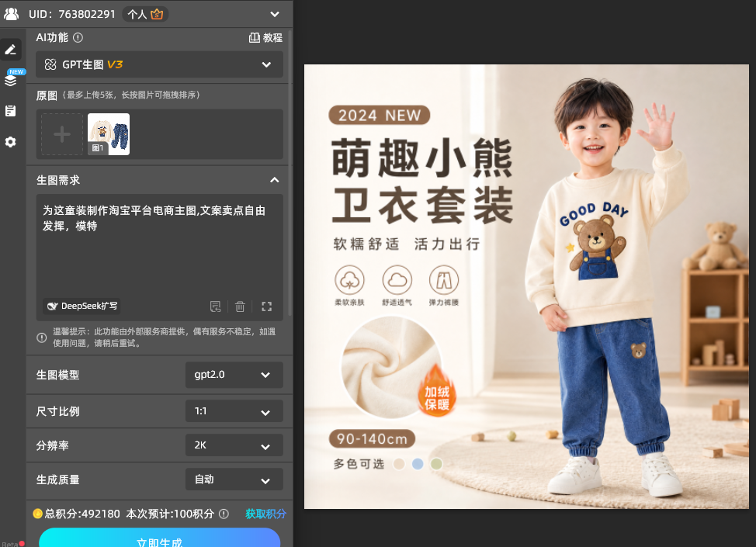Screen dimensions: 756x547
Task: Click the generated product poster image
Action: click(526, 286)
